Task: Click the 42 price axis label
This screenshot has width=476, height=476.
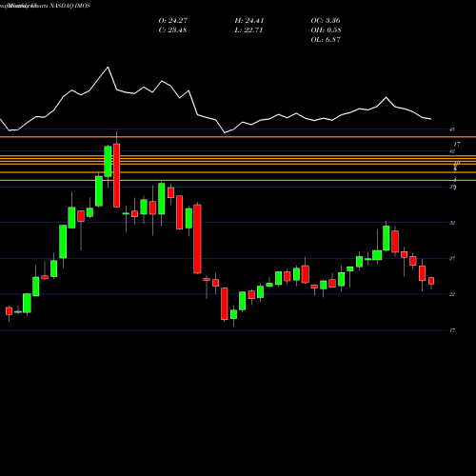Action: [x=452, y=151]
